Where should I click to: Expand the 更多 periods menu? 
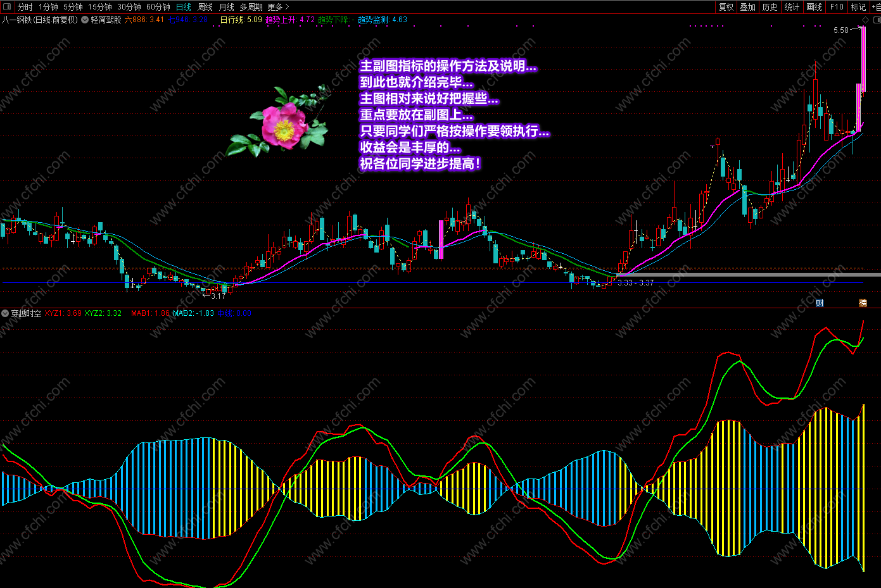[x=278, y=7]
